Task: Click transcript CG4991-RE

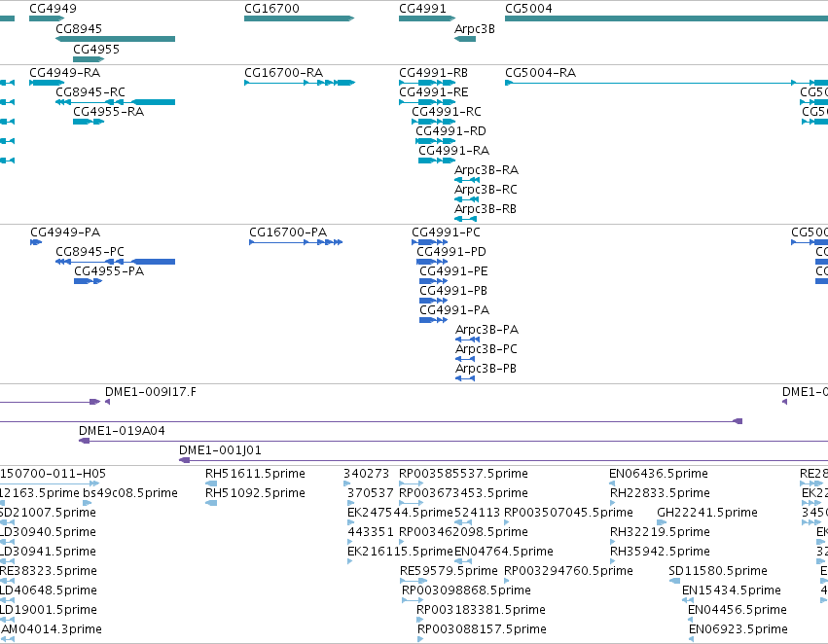Action: pyautogui.click(x=434, y=91)
